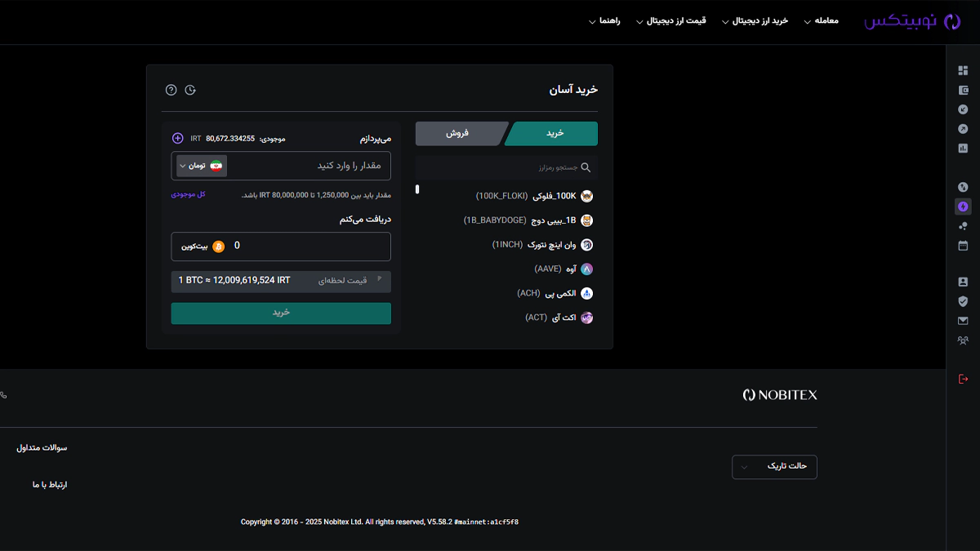
Task: Open the calendar icon in sidebar
Action: point(963,246)
